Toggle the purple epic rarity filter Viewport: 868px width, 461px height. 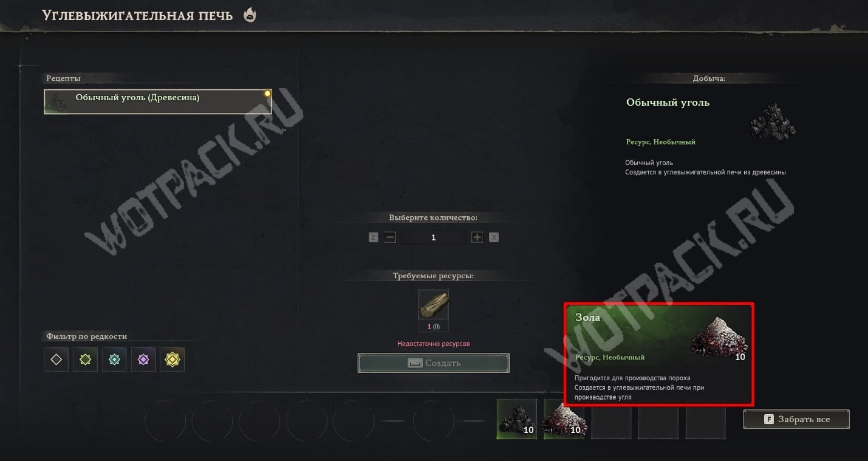tap(143, 360)
